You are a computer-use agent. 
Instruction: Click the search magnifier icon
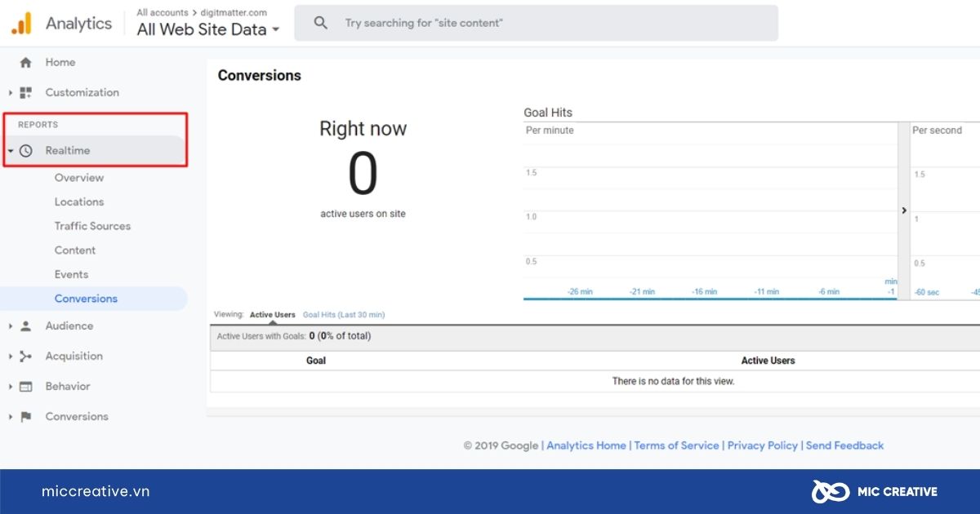click(321, 23)
